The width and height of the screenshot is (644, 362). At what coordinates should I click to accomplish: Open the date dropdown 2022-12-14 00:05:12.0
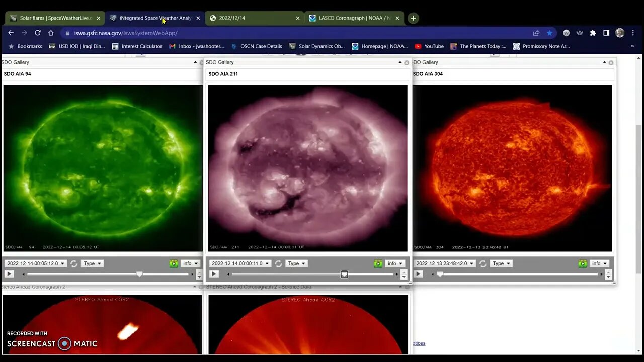coord(35,263)
